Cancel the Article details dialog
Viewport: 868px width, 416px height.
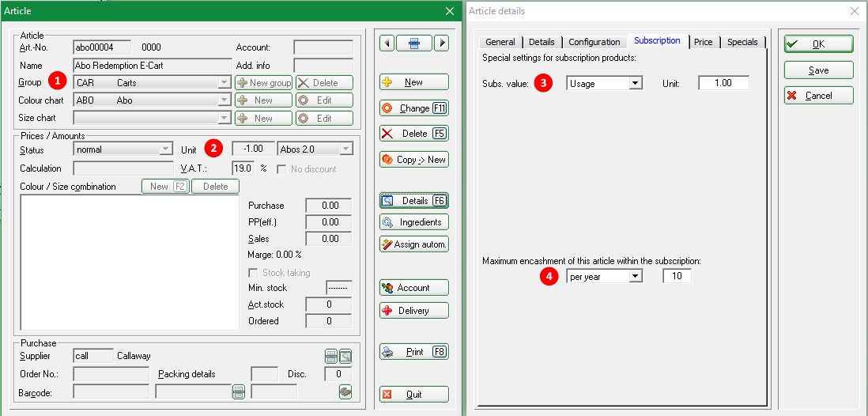[819, 96]
